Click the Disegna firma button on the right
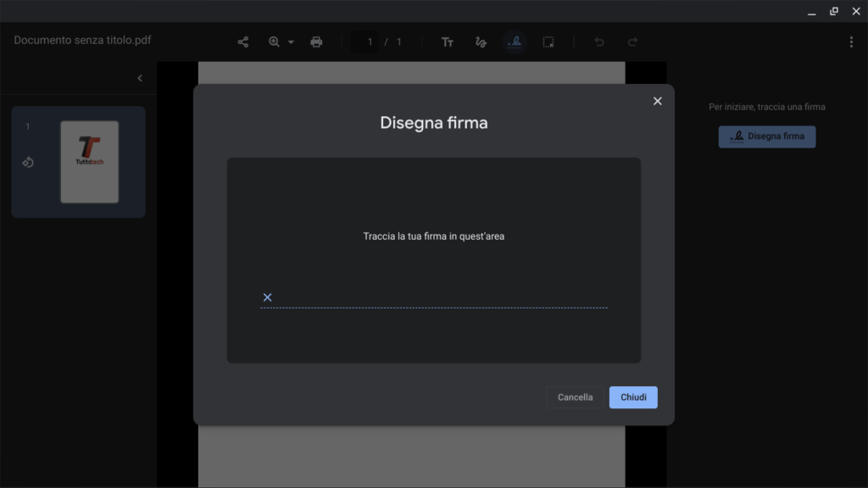 click(766, 136)
